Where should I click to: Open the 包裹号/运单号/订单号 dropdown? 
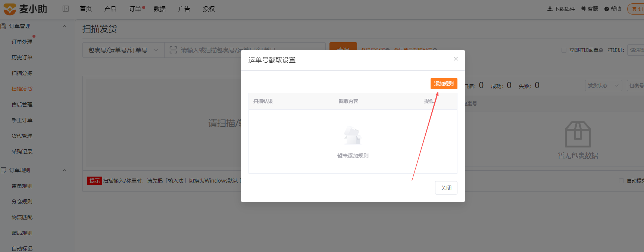point(124,50)
